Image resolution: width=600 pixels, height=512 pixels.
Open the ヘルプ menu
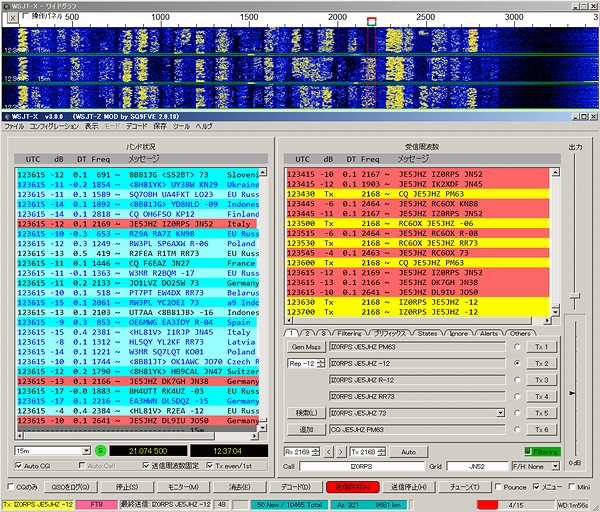click(x=204, y=126)
